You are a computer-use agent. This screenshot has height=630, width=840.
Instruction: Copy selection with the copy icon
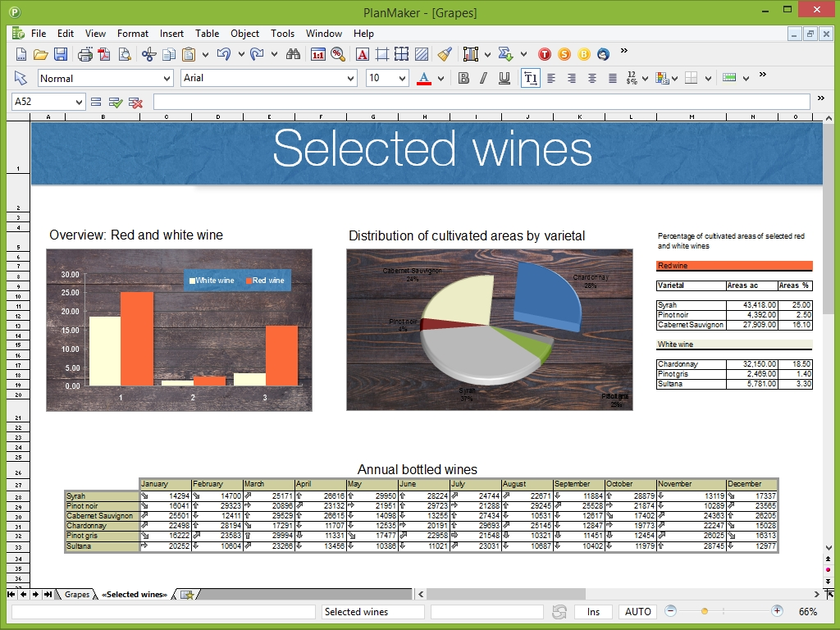[169, 54]
